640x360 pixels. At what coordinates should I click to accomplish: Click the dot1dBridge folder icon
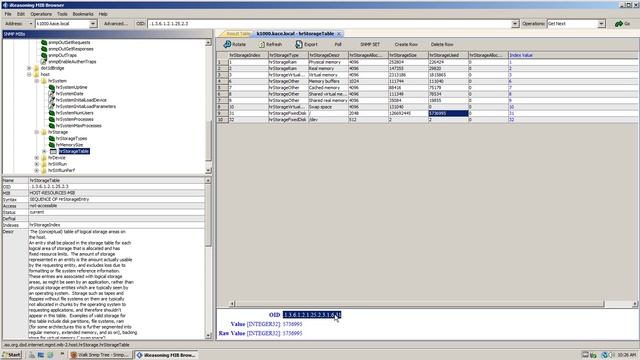click(x=37, y=68)
